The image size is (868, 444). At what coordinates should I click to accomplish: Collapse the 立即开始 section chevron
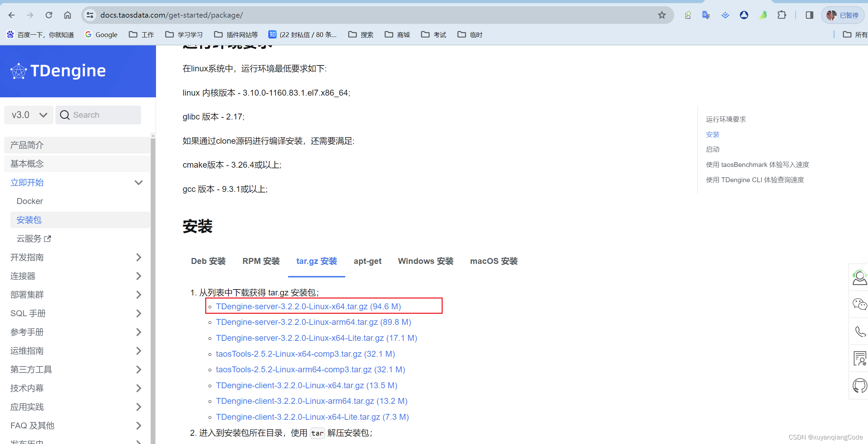coord(139,183)
